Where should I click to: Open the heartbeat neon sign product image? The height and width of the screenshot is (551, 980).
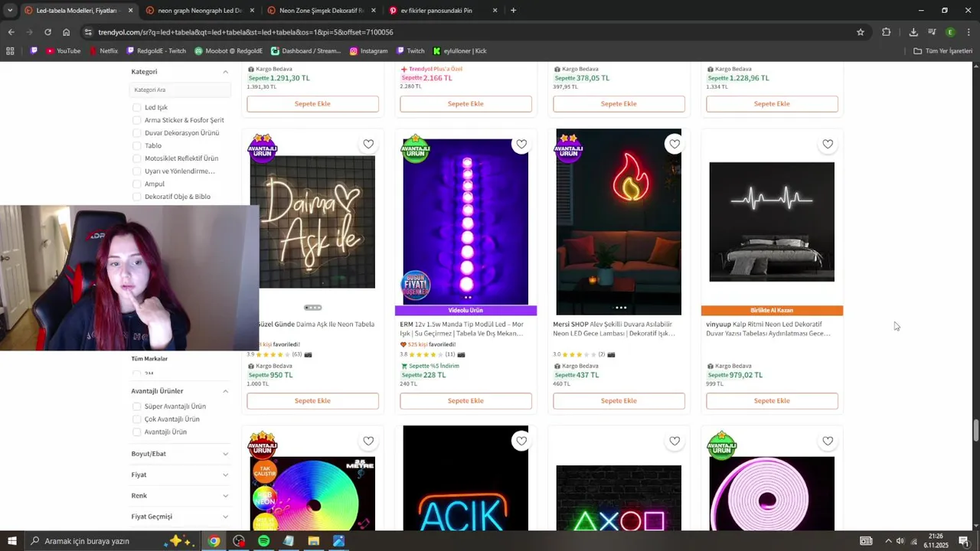pyautogui.click(x=772, y=222)
